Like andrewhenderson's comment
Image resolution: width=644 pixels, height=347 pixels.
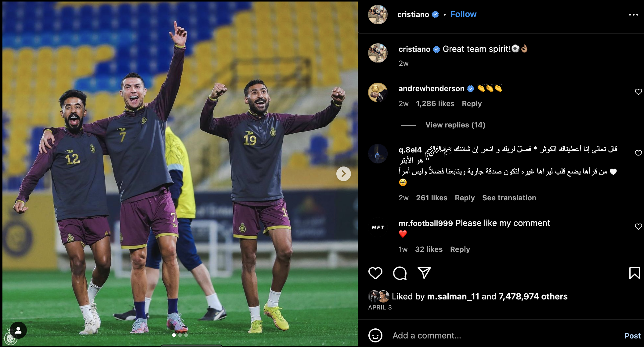638,92
